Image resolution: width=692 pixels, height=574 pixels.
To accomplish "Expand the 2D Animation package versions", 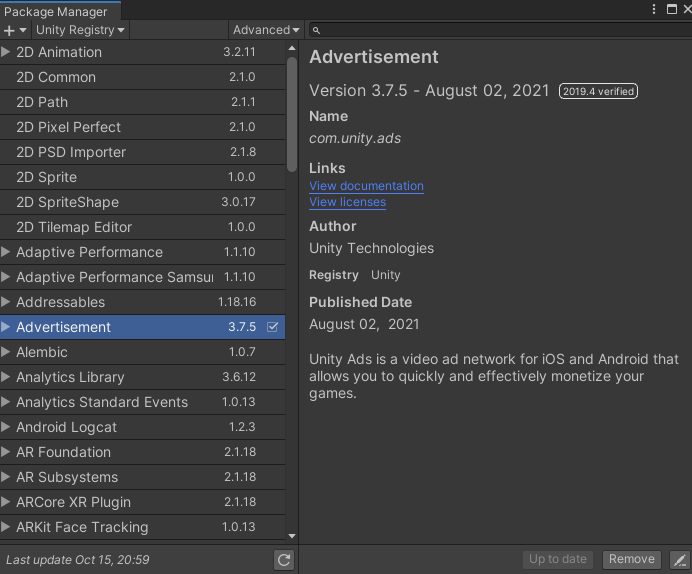I will (x=5, y=52).
